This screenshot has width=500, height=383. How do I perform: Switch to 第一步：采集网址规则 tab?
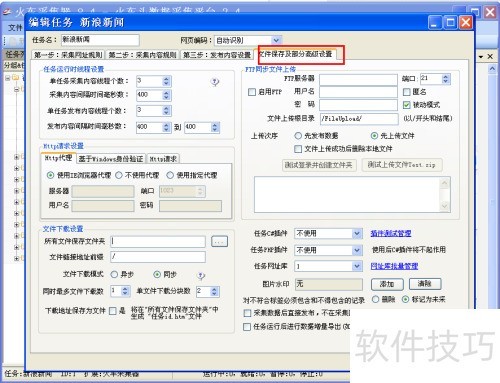(68, 55)
